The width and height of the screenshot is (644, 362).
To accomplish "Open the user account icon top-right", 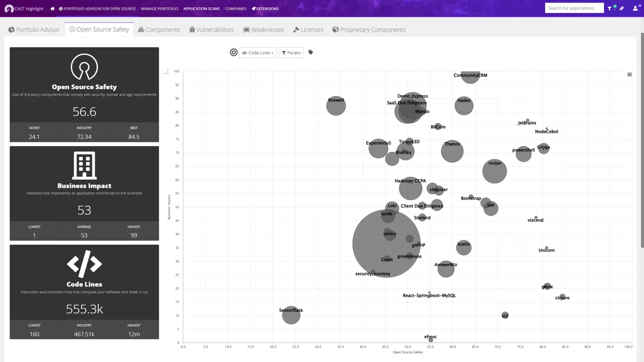I will click(x=636, y=8).
